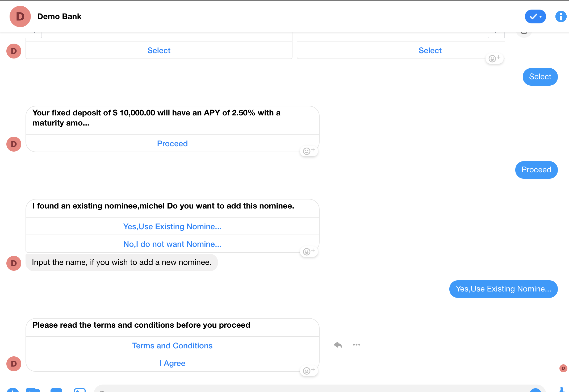
Task: Click the reply arrow icon
Action: click(338, 345)
